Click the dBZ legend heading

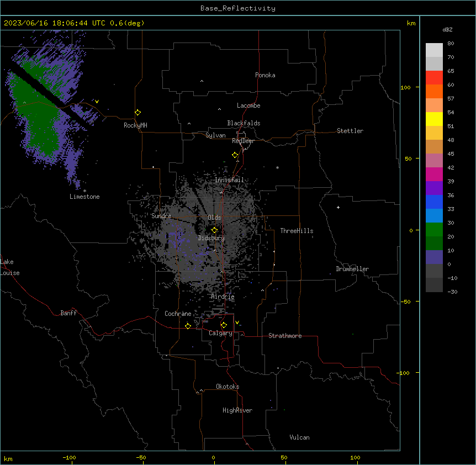(447, 29)
